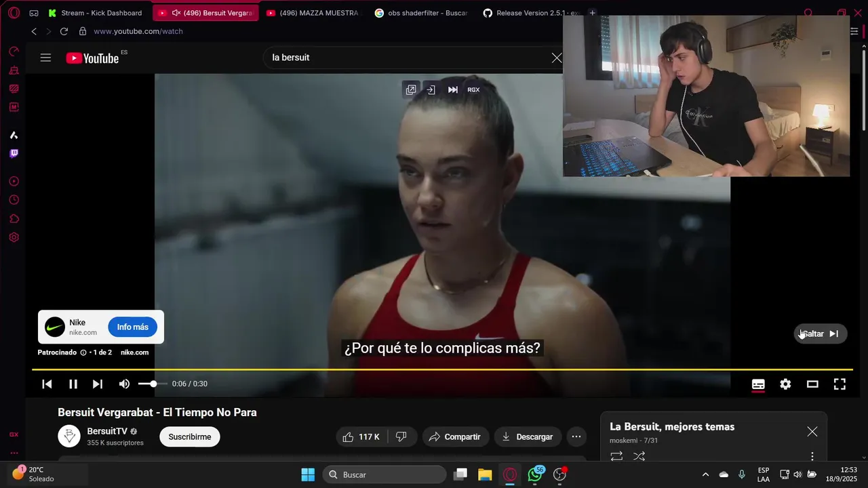868x488 pixels.
Task: Open WhatsApp from the taskbar
Action: [x=535, y=474]
